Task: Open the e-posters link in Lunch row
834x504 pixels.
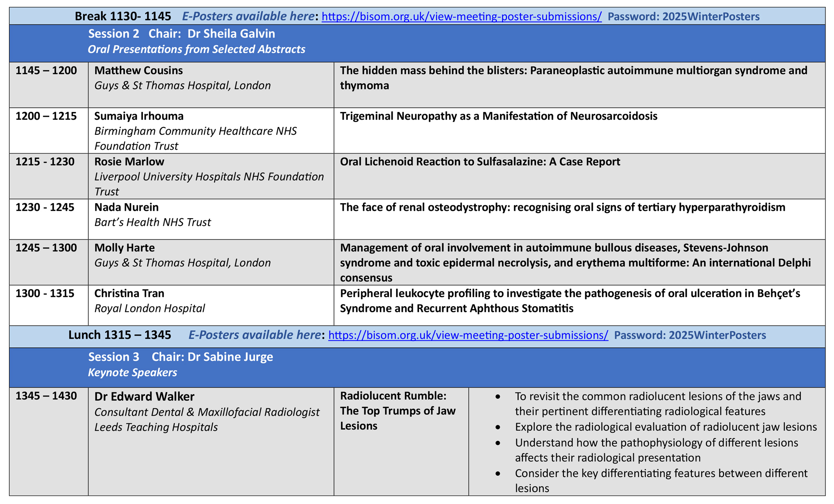Action: (x=468, y=335)
